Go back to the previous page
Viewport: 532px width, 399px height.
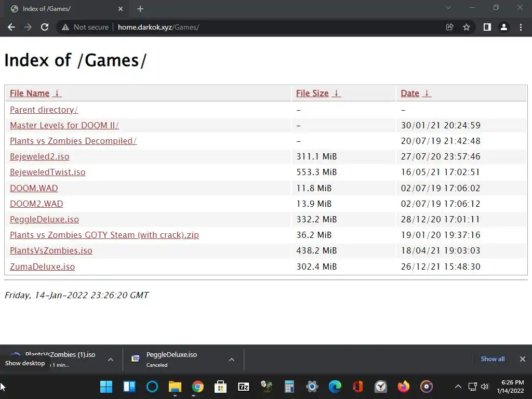pos(11,27)
